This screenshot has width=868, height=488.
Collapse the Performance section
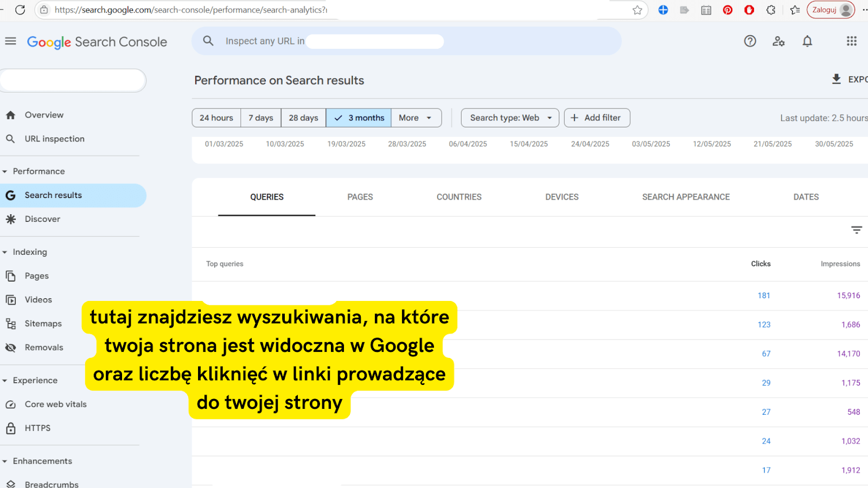5,171
